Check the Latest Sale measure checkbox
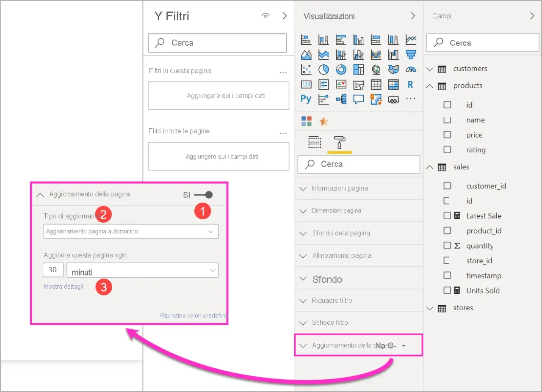 pyautogui.click(x=447, y=215)
